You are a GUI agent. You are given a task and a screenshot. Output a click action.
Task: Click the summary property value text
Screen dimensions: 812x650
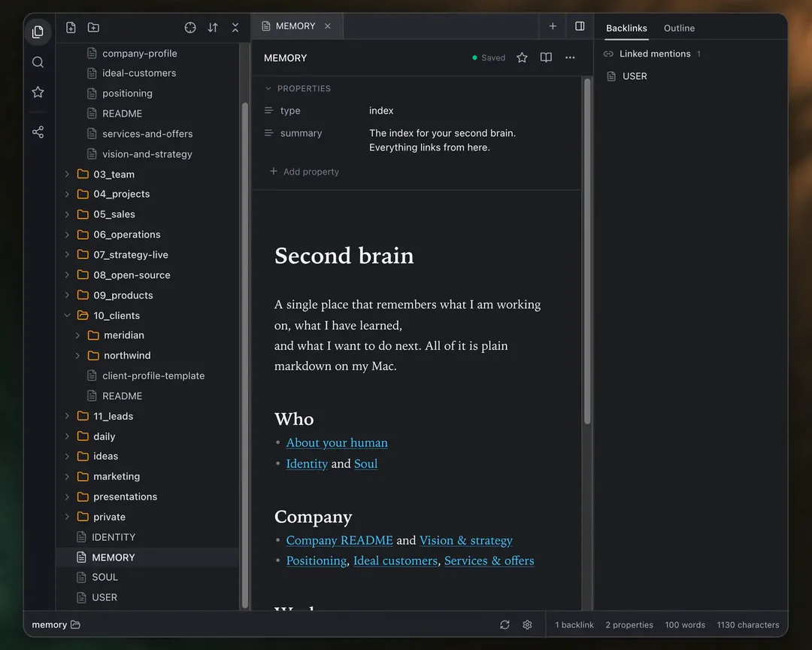(443, 140)
